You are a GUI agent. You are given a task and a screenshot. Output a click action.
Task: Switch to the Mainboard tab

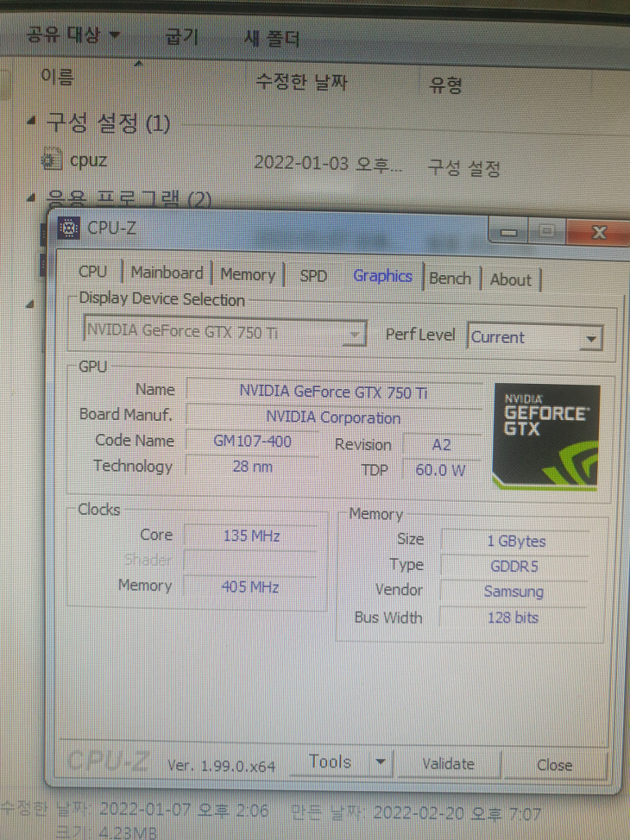click(167, 273)
